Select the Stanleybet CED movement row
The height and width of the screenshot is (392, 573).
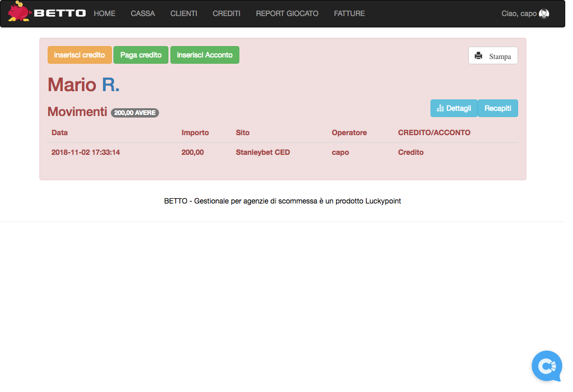tap(263, 152)
